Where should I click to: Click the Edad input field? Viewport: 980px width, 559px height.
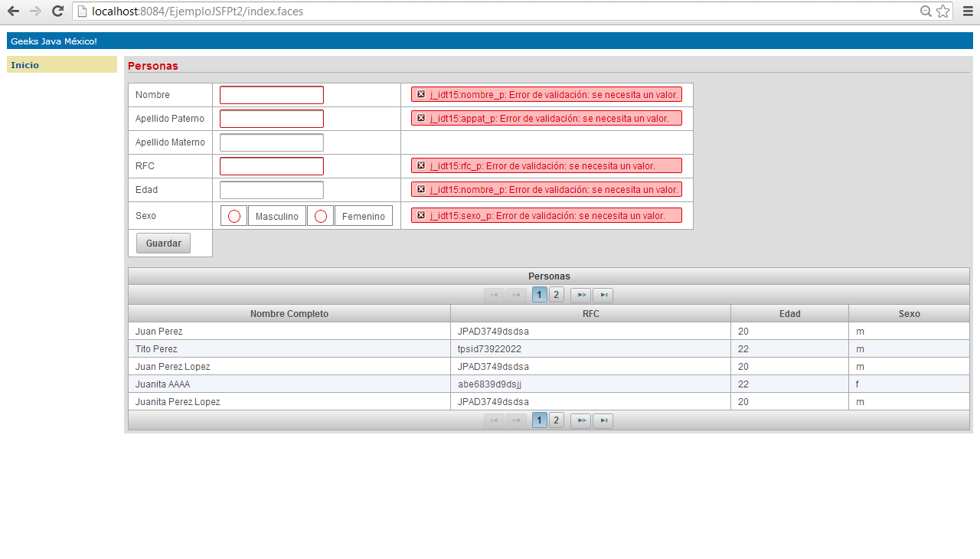pos(271,189)
